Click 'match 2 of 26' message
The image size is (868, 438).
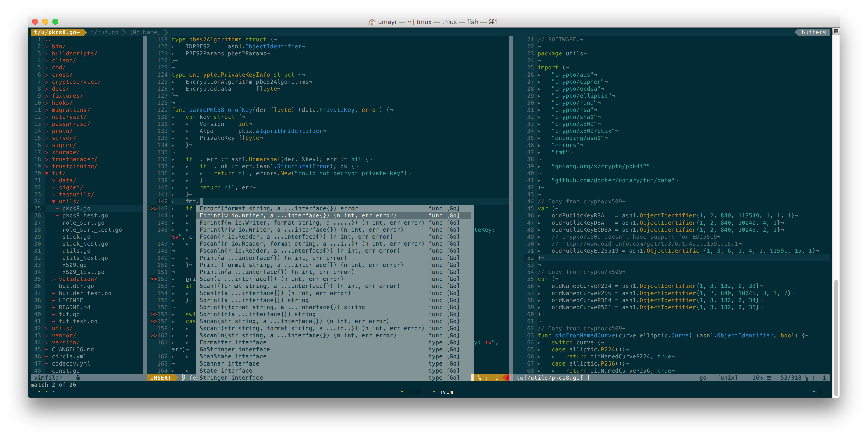point(54,385)
